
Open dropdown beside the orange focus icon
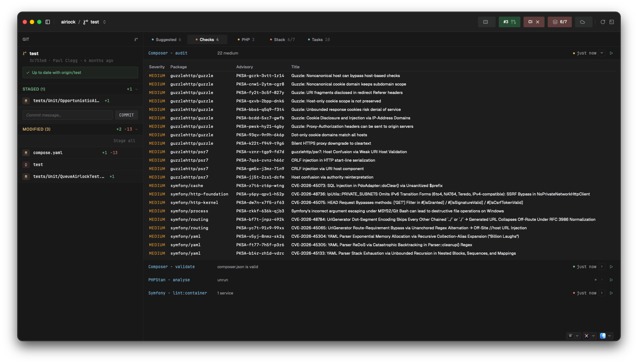(593, 336)
